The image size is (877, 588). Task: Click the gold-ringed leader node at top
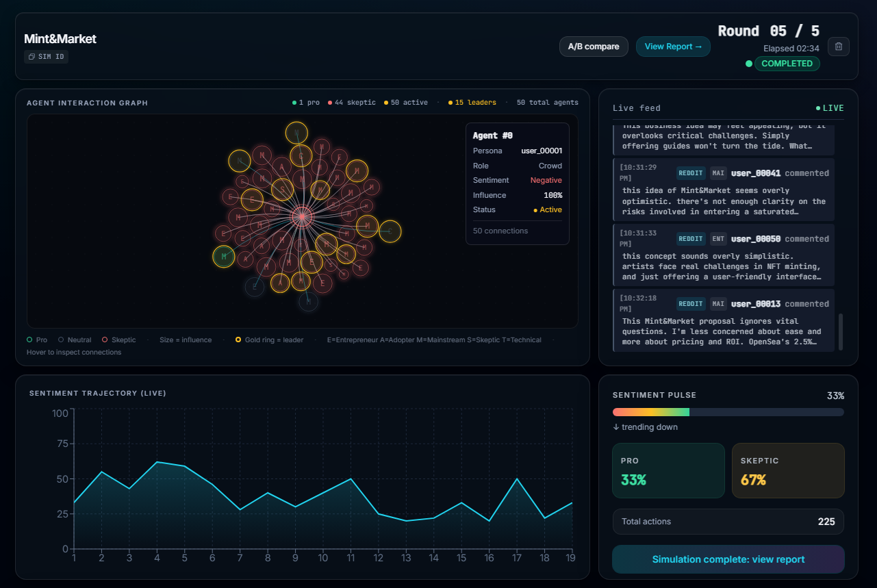pyautogui.click(x=296, y=133)
